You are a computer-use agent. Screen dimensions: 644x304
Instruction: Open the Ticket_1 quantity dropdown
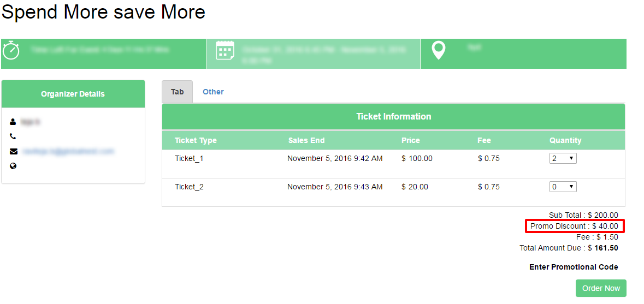(x=563, y=158)
